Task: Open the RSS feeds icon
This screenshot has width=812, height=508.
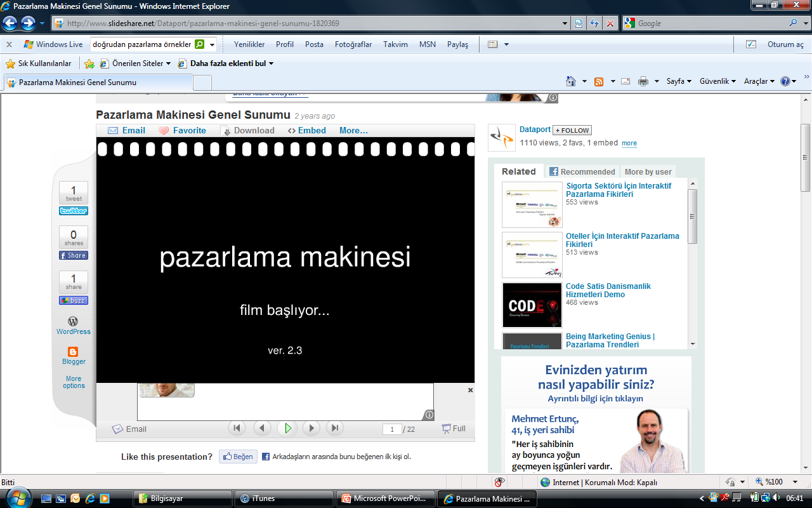Action: pos(599,81)
